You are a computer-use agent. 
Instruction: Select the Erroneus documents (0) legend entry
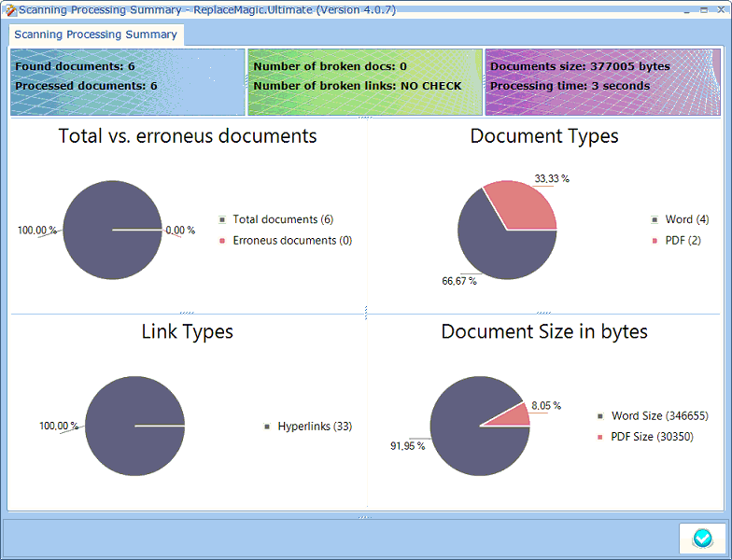coord(291,241)
